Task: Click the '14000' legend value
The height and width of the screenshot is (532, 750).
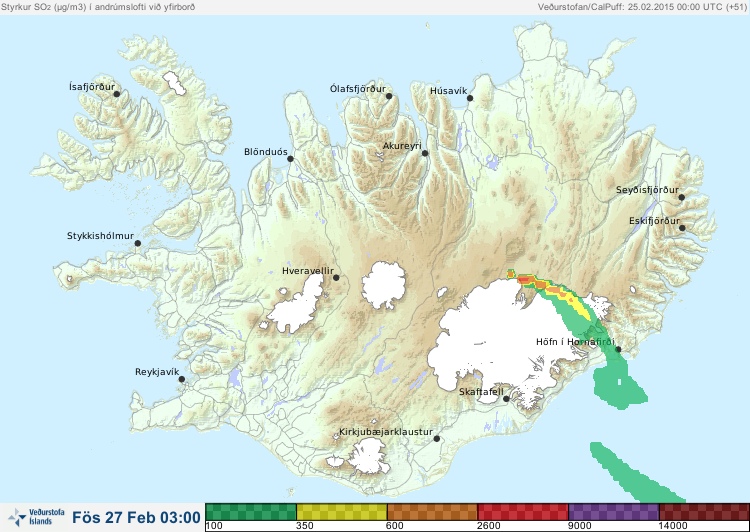Action: [671, 526]
